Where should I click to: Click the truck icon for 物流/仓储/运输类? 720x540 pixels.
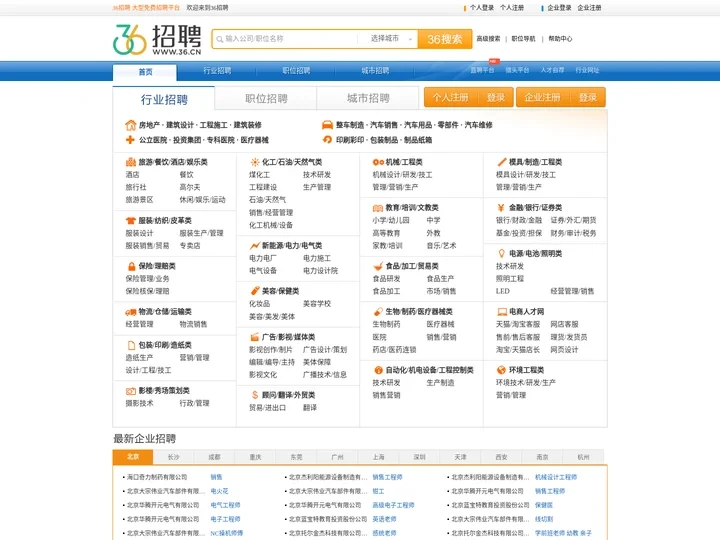pyautogui.click(x=131, y=312)
